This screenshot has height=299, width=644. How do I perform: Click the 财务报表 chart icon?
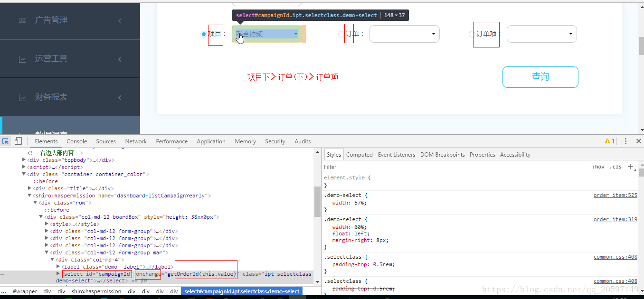22,98
